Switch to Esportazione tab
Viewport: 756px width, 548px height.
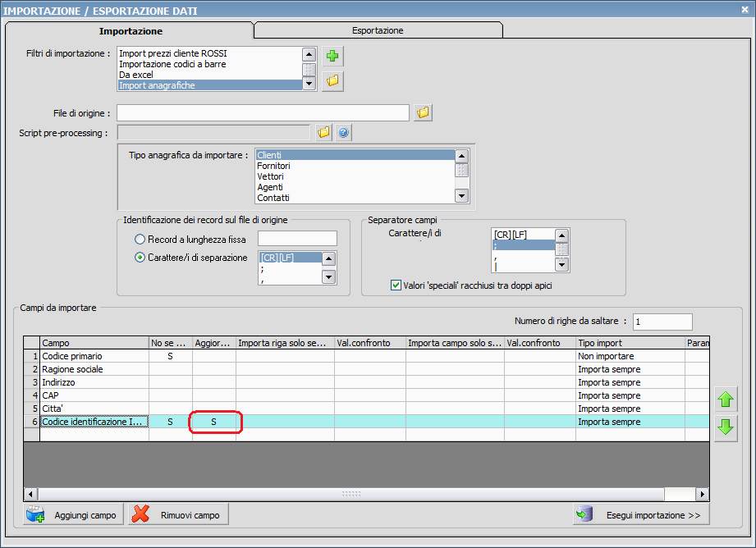click(378, 30)
